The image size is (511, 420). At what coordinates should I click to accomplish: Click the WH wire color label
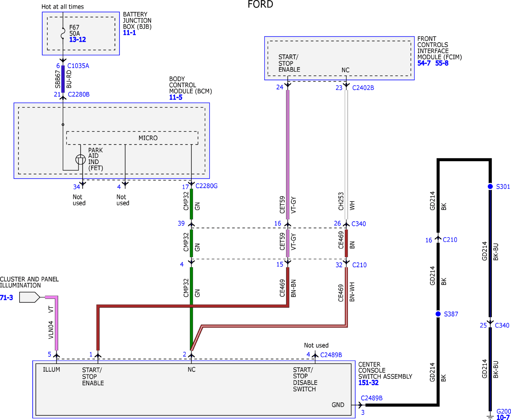pos(352,205)
